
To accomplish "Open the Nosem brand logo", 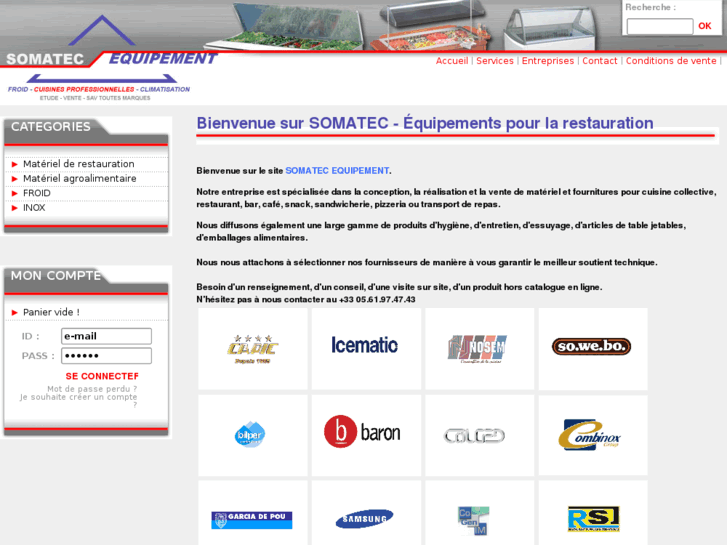I will tap(479, 349).
